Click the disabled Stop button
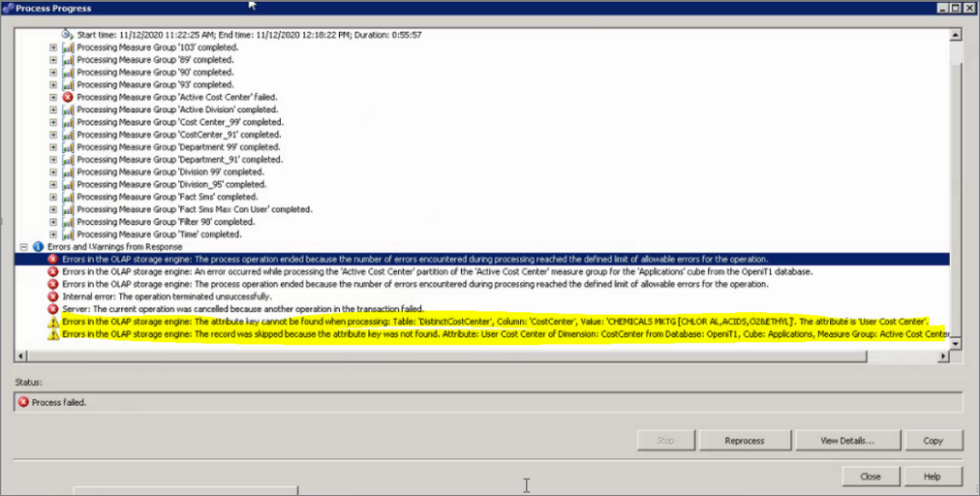The height and width of the screenshot is (496, 980). (x=665, y=441)
